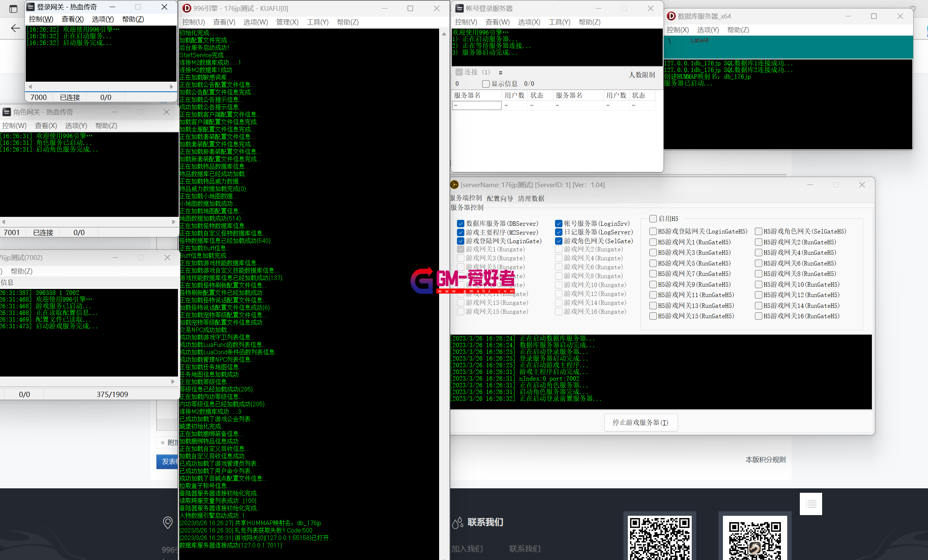The image size is (928, 560).
Task: Open 帮助(Z) menu in 角色网关 window
Action: click(x=106, y=126)
